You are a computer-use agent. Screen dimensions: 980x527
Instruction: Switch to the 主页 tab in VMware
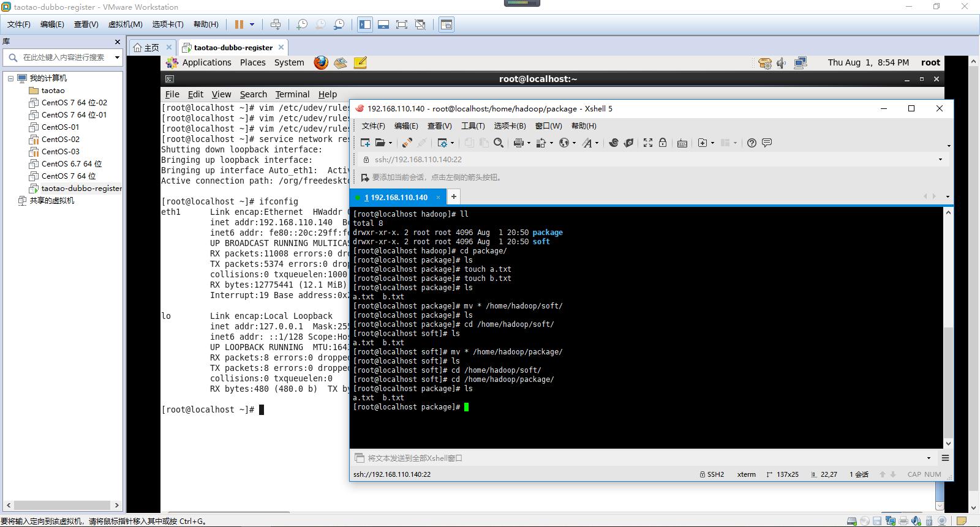click(146, 48)
